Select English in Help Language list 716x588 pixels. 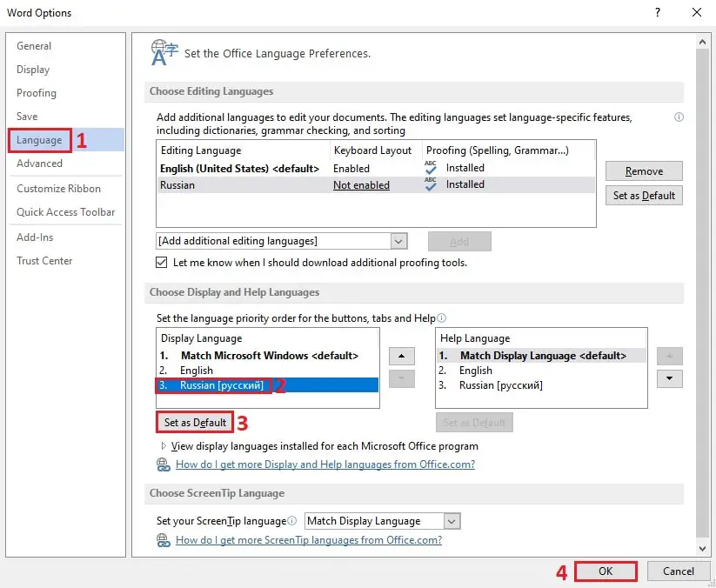pyautogui.click(x=541, y=371)
